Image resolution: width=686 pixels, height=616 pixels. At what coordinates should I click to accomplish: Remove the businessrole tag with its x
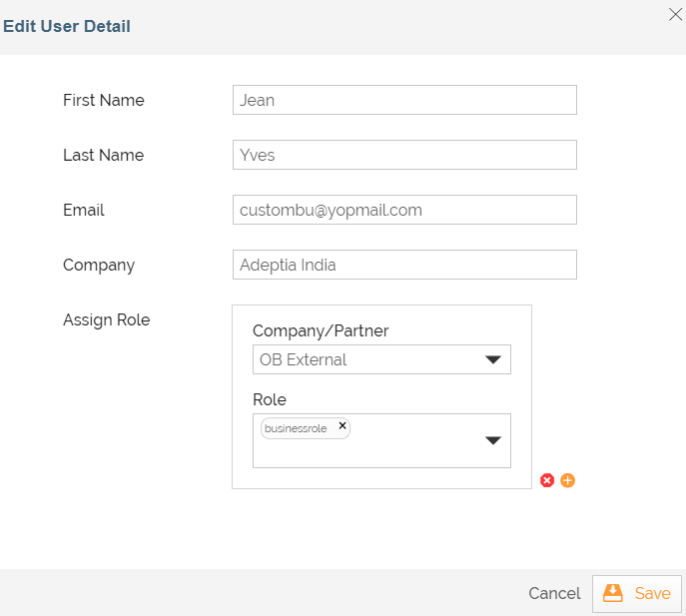[x=343, y=425]
